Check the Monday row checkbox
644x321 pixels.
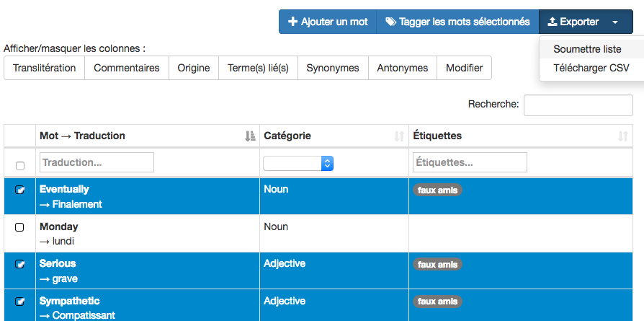pyautogui.click(x=20, y=227)
